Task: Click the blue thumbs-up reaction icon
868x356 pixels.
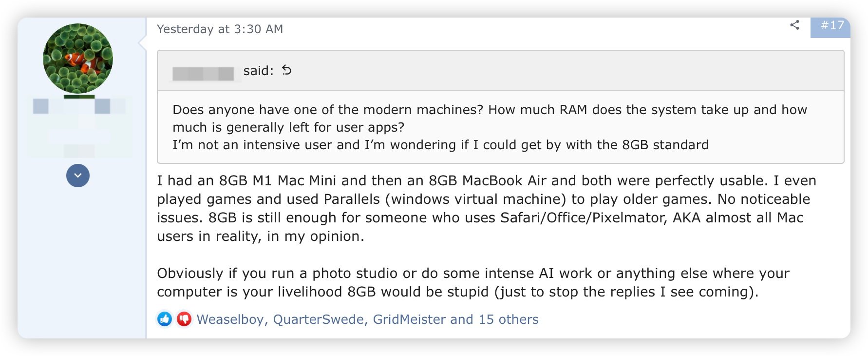Action: point(165,319)
